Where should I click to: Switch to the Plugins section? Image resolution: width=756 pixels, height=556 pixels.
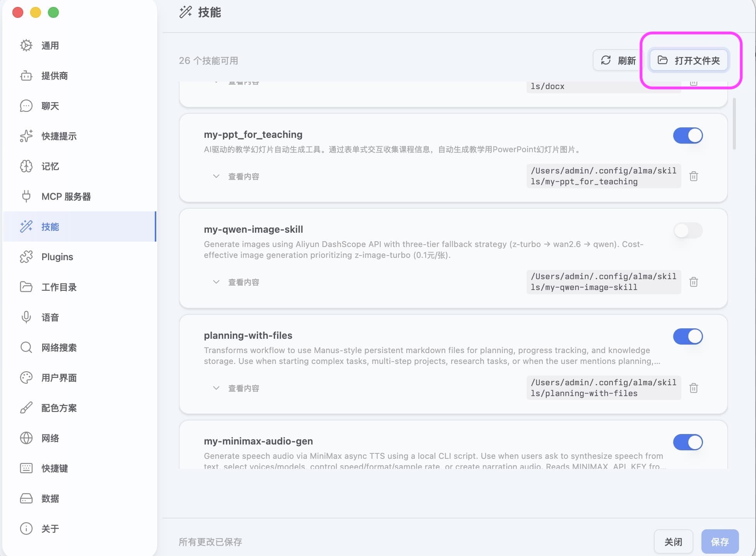click(57, 257)
